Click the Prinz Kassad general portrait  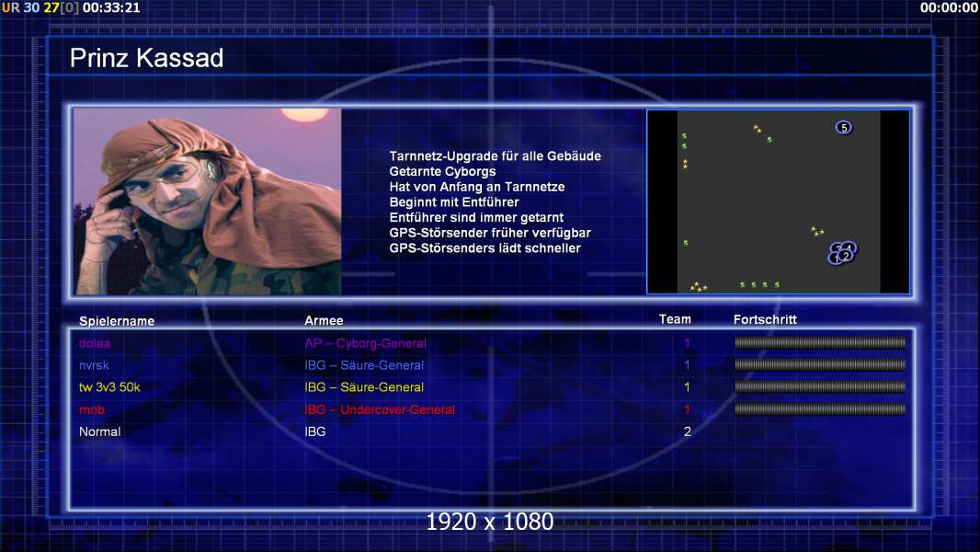(208, 201)
